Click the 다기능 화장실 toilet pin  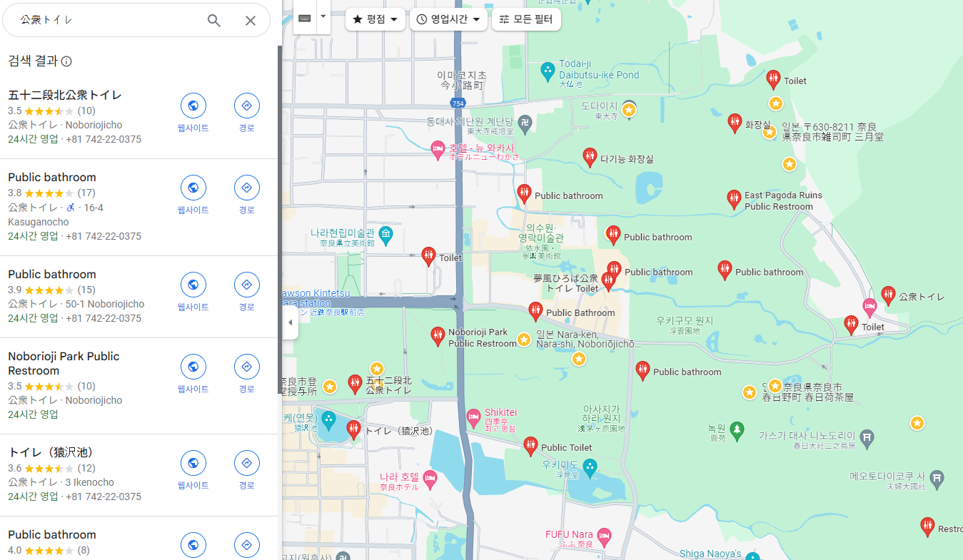pos(589,157)
